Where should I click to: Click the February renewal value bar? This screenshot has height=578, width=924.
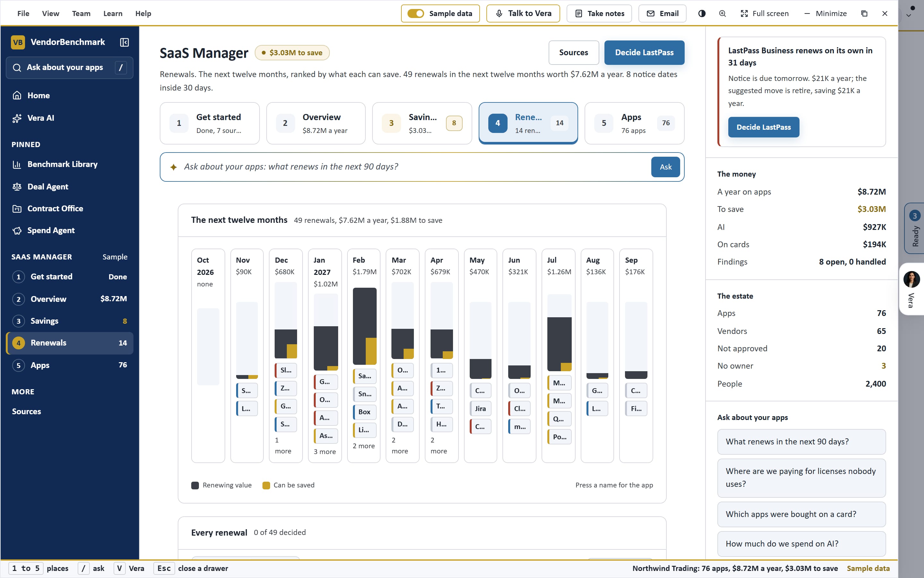(x=364, y=326)
